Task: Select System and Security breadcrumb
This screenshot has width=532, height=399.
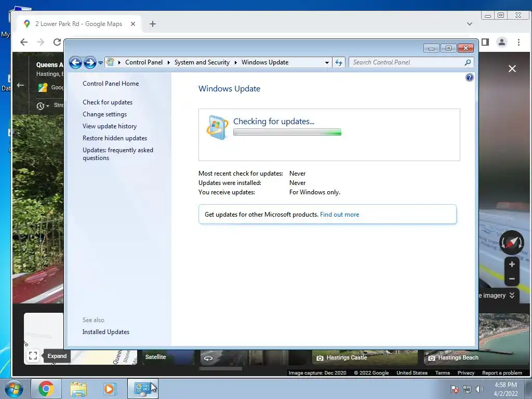Action: 202,62
